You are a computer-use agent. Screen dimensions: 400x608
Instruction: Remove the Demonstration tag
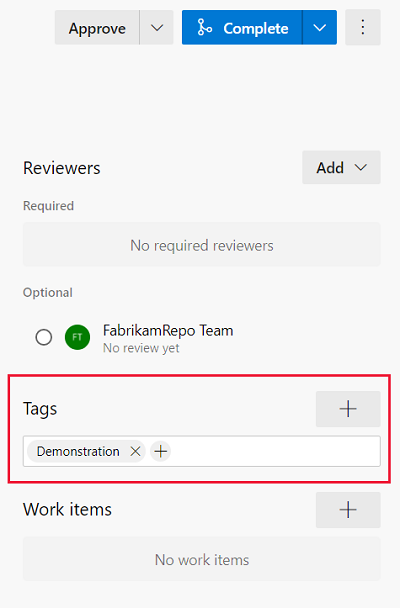[135, 451]
